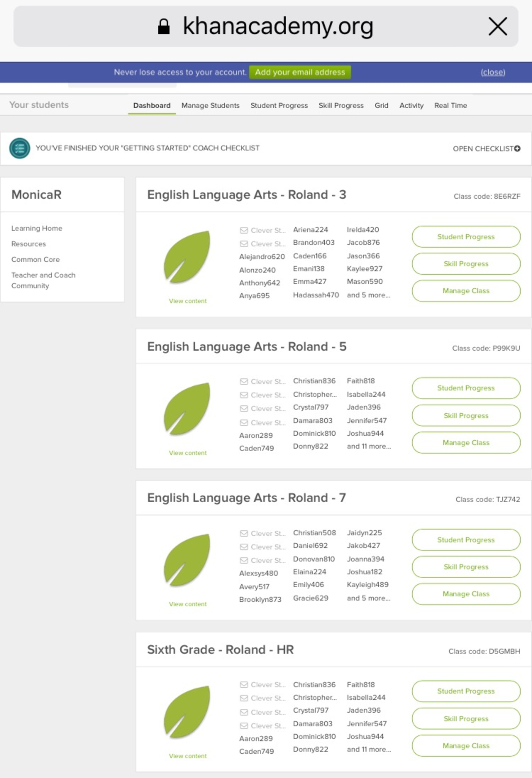Screen dimensions: 532x778
Task: Open Teacher and Coach Community link
Action: (43, 280)
